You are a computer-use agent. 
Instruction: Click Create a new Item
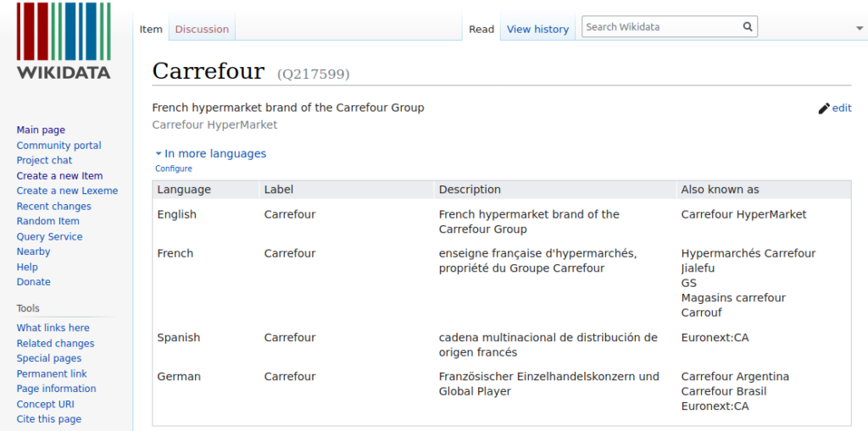60,176
